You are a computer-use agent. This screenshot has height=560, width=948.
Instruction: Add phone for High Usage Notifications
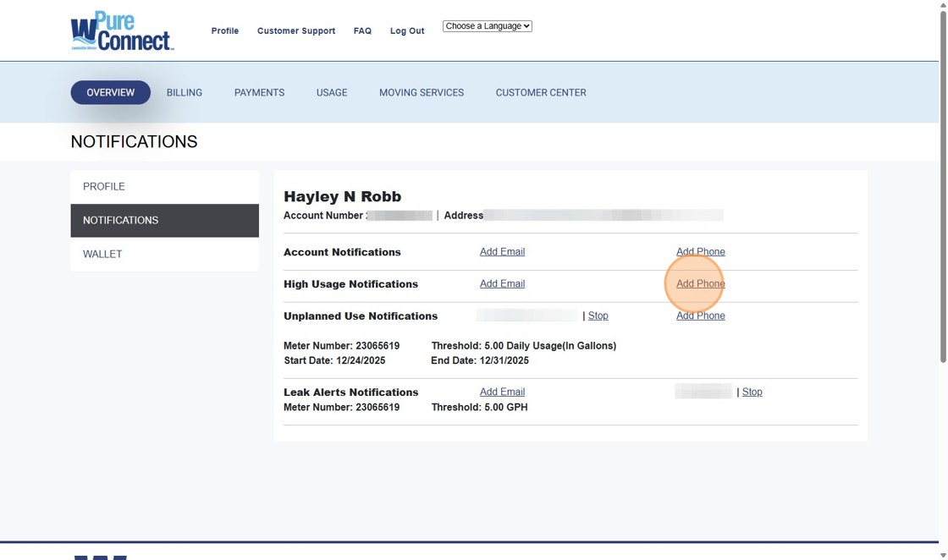point(700,283)
